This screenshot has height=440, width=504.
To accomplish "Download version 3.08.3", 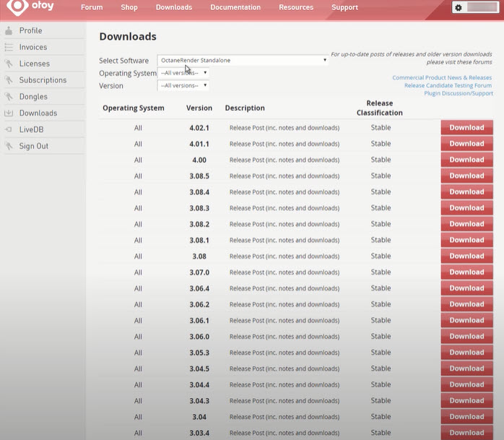I will coord(466,208).
